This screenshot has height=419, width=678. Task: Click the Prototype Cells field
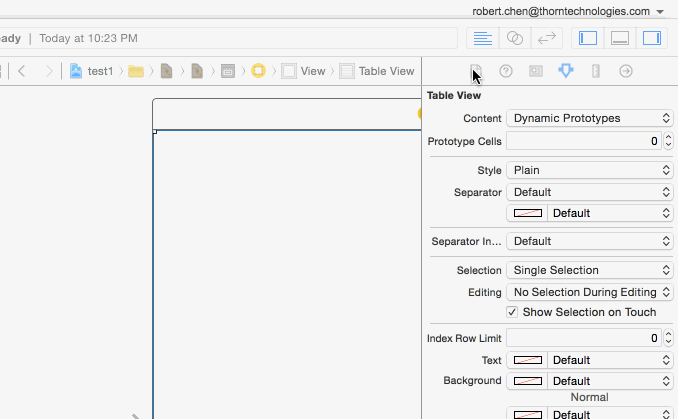coord(583,141)
